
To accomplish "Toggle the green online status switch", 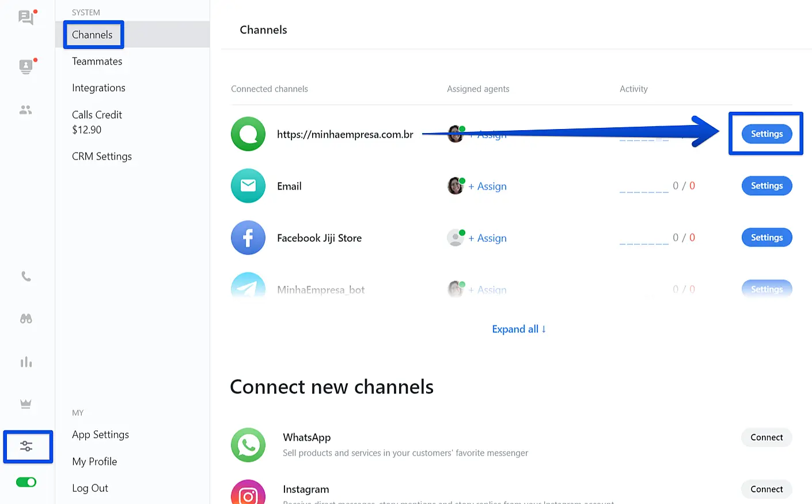I will 26,482.
